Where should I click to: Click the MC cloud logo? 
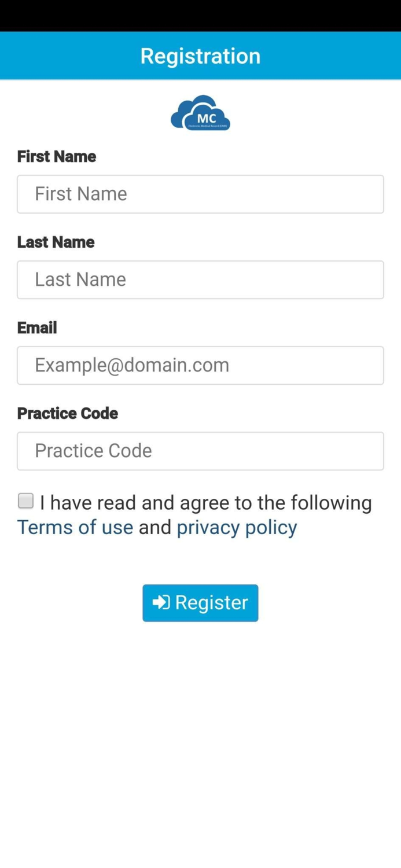coord(200,112)
